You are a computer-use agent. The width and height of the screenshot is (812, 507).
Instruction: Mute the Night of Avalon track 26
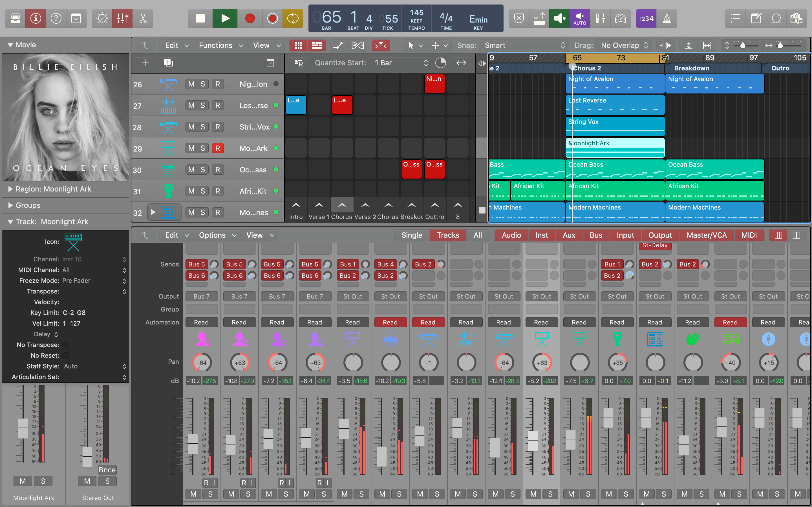(x=191, y=84)
